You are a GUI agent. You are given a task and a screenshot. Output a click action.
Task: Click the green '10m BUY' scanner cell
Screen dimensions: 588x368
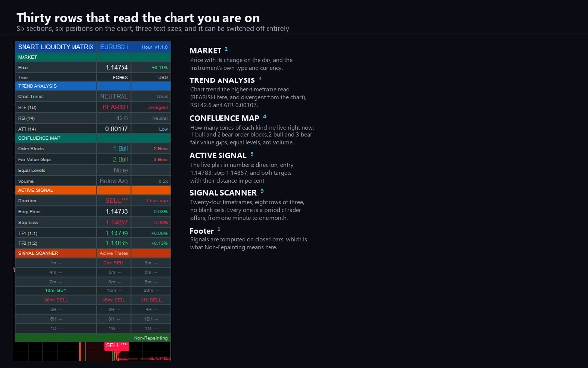point(56,291)
